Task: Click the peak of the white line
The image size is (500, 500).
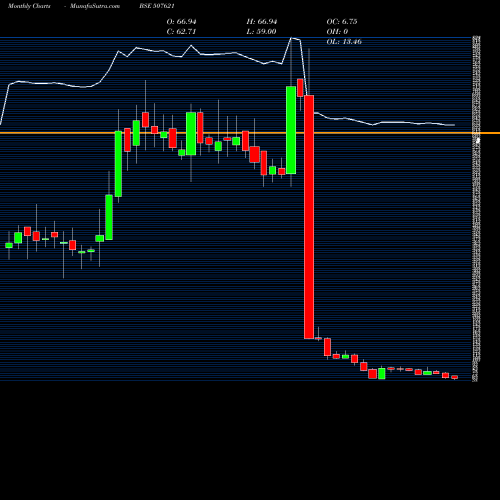Action: (x=291, y=38)
